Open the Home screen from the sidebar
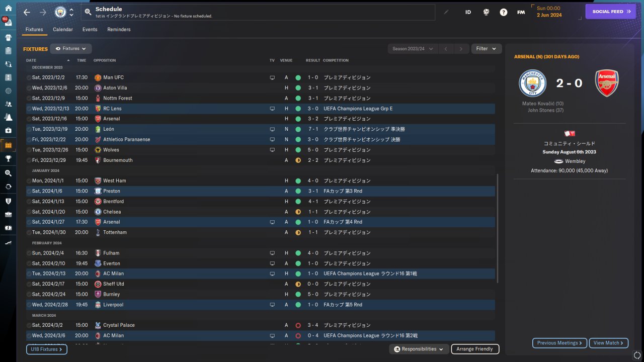The height and width of the screenshot is (362, 644). [x=8, y=8]
